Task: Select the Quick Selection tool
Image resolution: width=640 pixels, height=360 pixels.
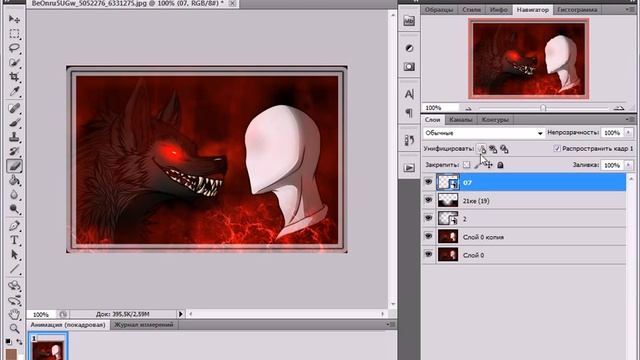Action: (x=14, y=62)
